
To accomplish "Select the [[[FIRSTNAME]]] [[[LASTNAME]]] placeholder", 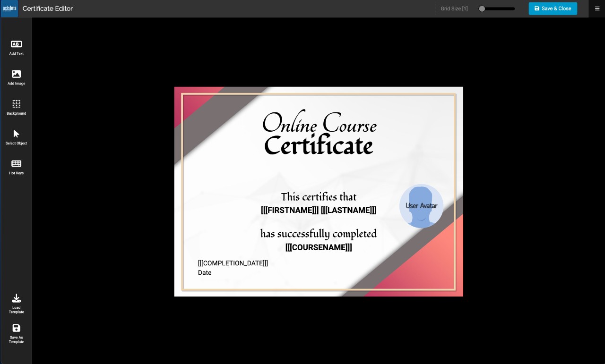I will 319,210.
